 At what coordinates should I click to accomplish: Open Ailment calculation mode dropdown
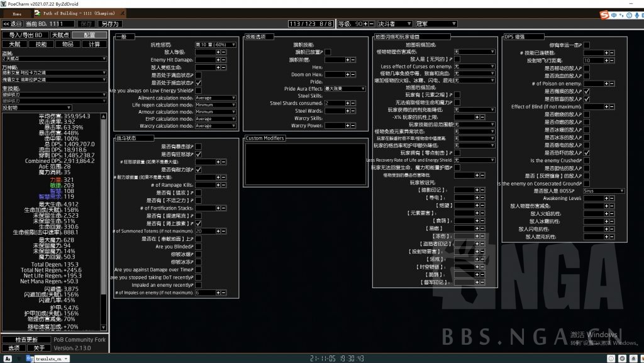[216, 98]
